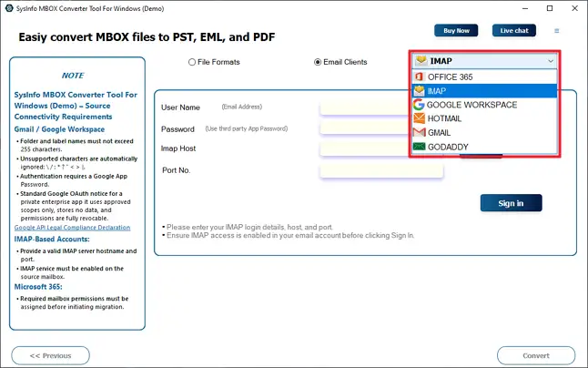Image resolution: width=588 pixels, height=368 pixels.
Task: Choose HOTMAIL from the list
Action: (484, 118)
